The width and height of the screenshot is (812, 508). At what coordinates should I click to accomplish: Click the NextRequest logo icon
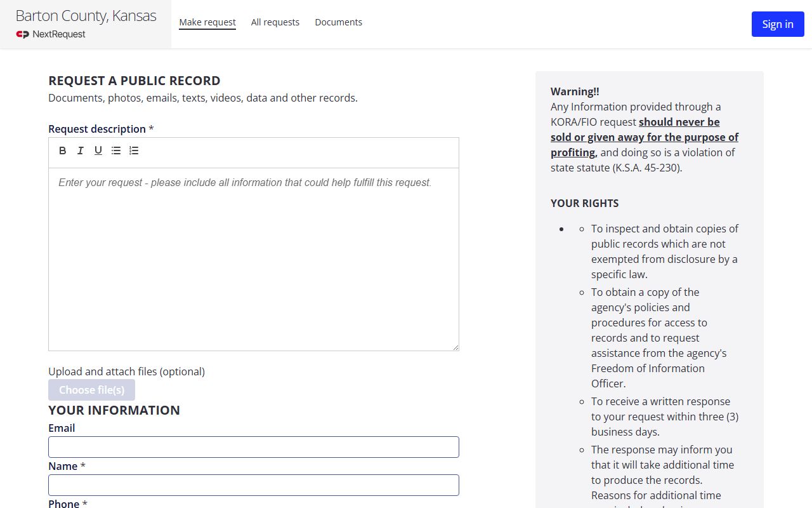pos(23,34)
